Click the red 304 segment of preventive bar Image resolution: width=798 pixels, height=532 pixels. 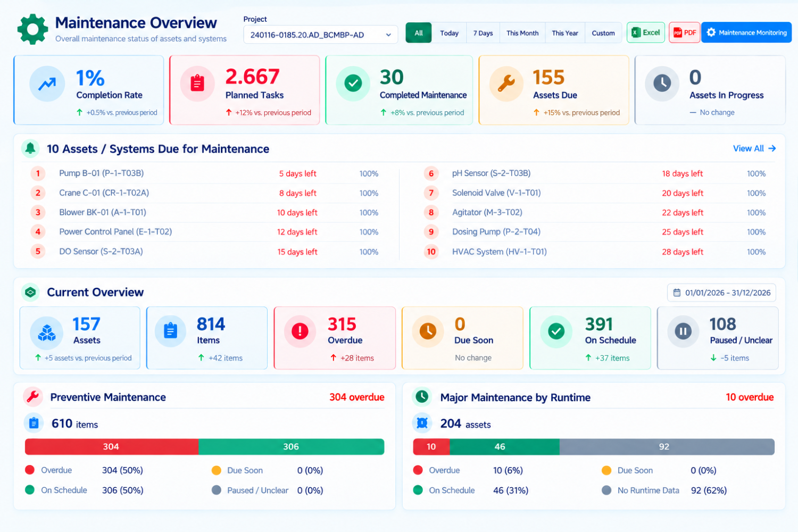point(112,447)
